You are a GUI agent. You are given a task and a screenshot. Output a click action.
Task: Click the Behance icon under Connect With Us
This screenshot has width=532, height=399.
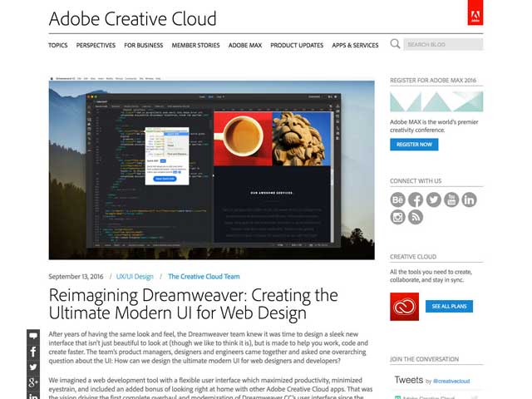(x=398, y=199)
